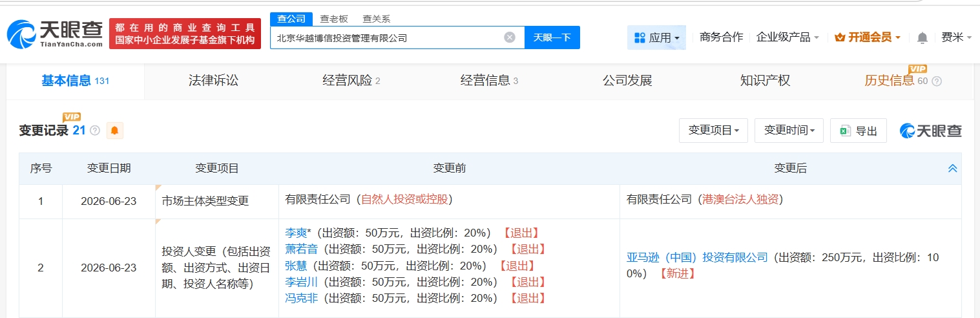Image resolution: width=980 pixels, height=318 pixels.
Task: Click 自然人投资或控股 text
Action: (x=406, y=200)
